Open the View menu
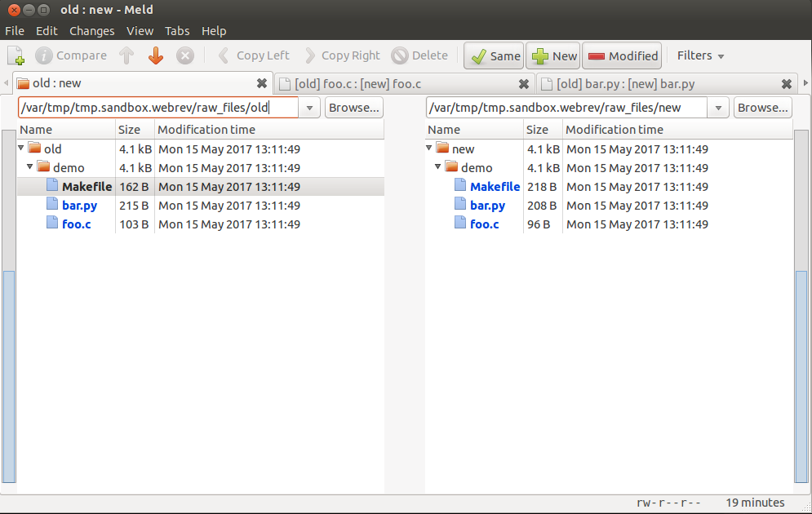Image resolution: width=812 pixels, height=514 pixels. tap(140, 31)
